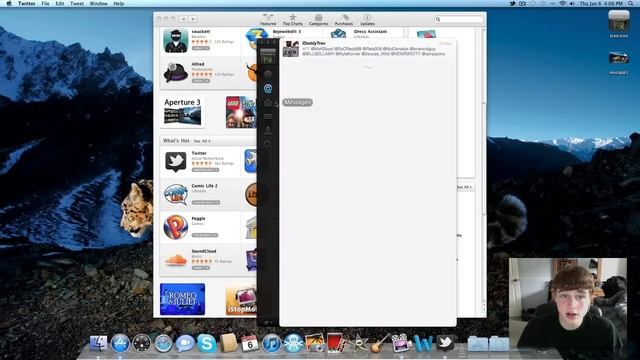Click the App Store back arrow

tap(183, 19)
